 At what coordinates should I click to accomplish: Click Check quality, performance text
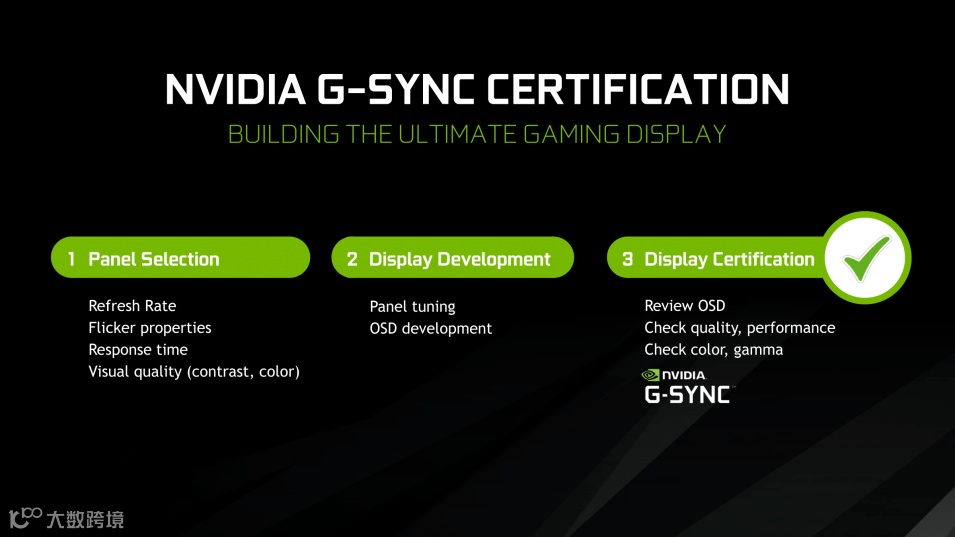click(x=740, y=328)
